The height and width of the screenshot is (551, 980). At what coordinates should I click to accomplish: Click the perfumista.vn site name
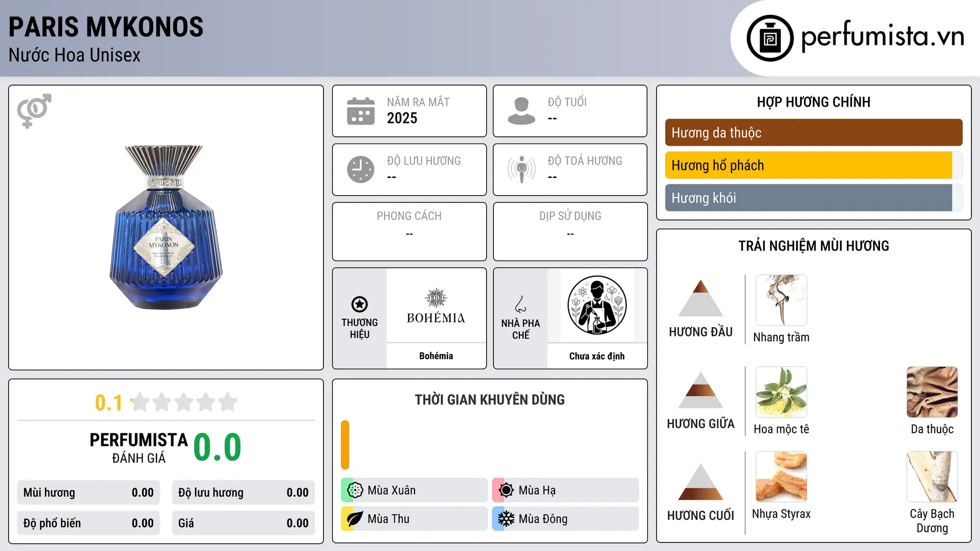point(882,37)
